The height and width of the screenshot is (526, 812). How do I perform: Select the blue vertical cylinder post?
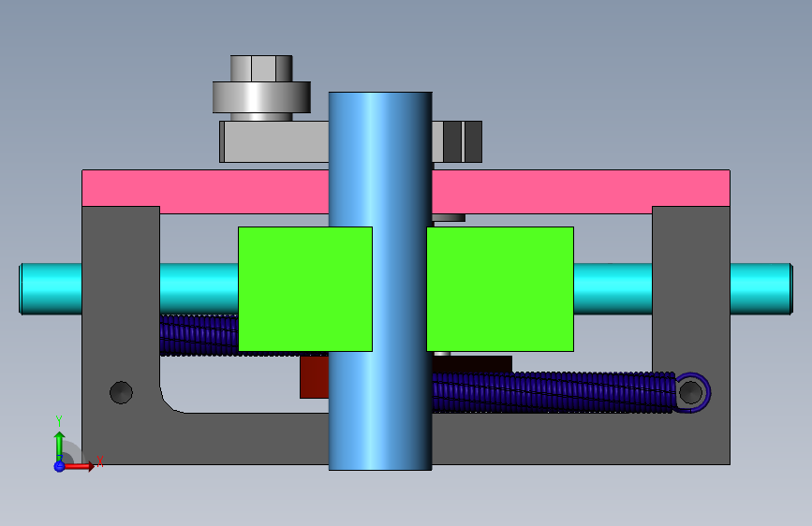pyautogui.click(x=380, y=281)
